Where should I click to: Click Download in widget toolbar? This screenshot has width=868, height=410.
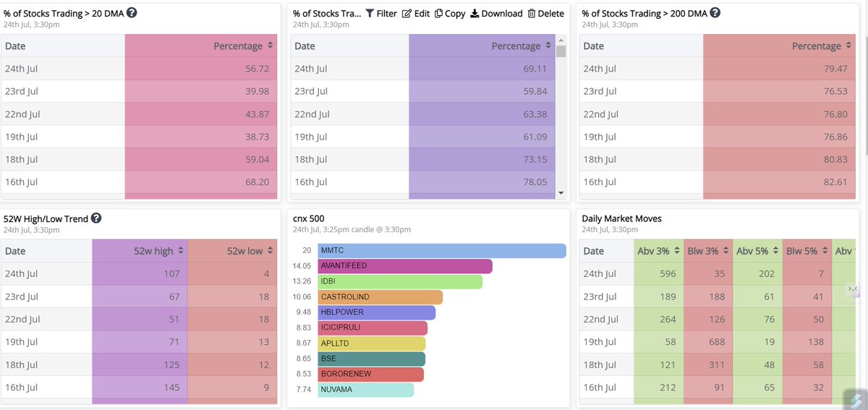point(496,13)
